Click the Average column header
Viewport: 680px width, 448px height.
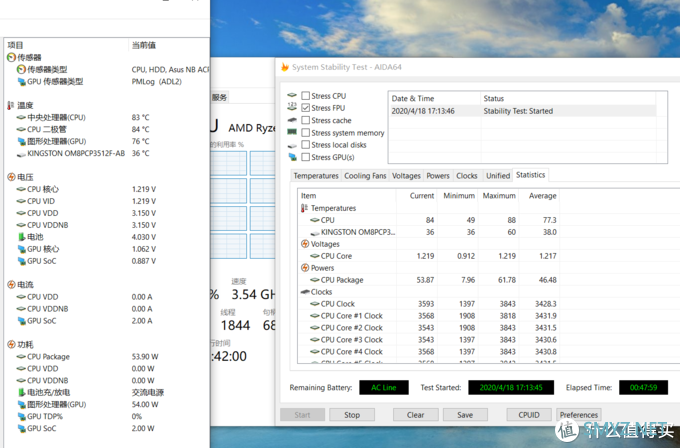pyautogui.click(x=539, y=196)
